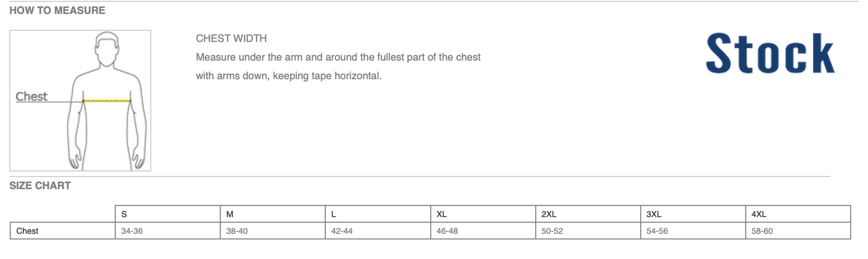Select the 46-48 chest measurement cell

(x=447, y=231)
